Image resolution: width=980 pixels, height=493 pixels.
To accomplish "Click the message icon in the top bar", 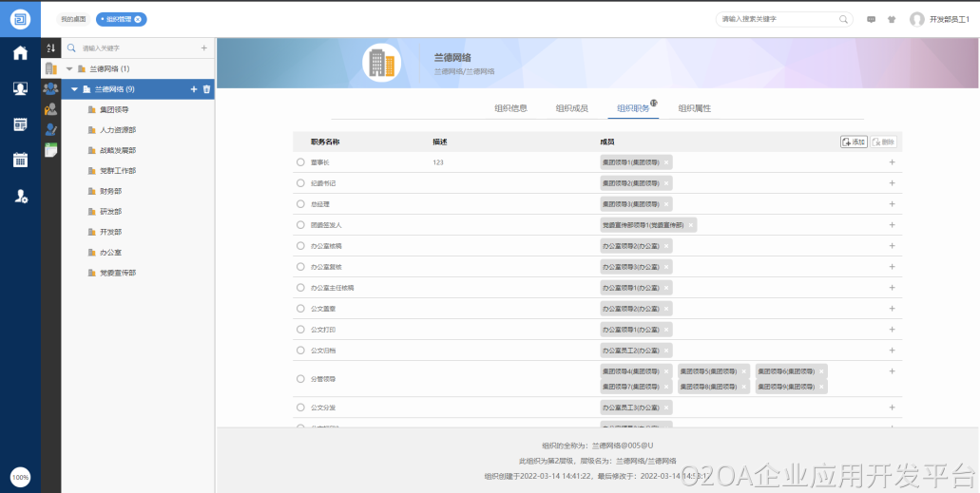I will (x=871, y=19).
